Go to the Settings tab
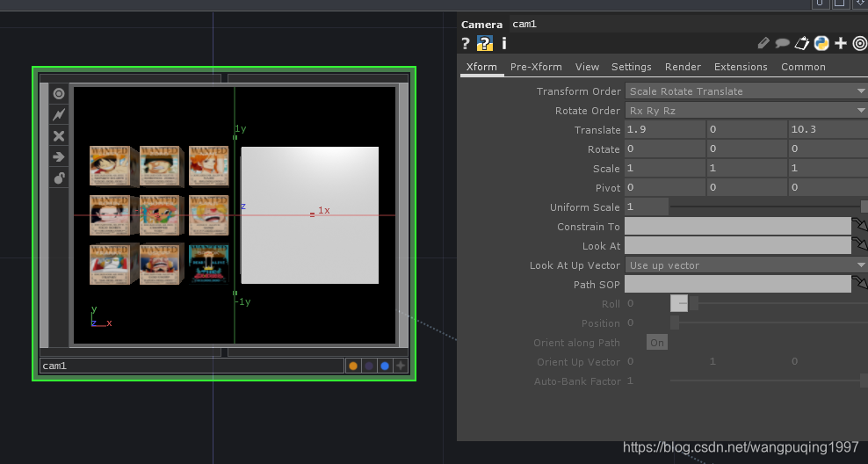Image resolution: width=868 pixels, height=464 pixels. [631, 67]
